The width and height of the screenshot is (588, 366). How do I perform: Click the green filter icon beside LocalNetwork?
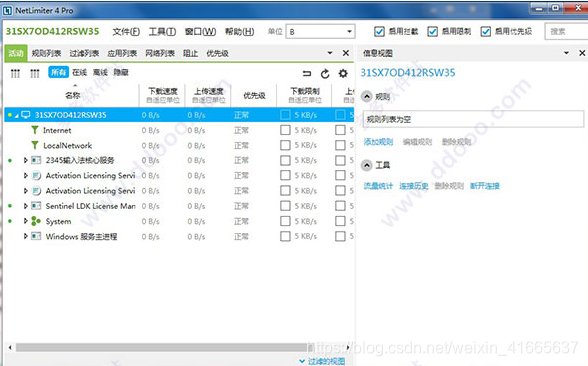(35, 145)
